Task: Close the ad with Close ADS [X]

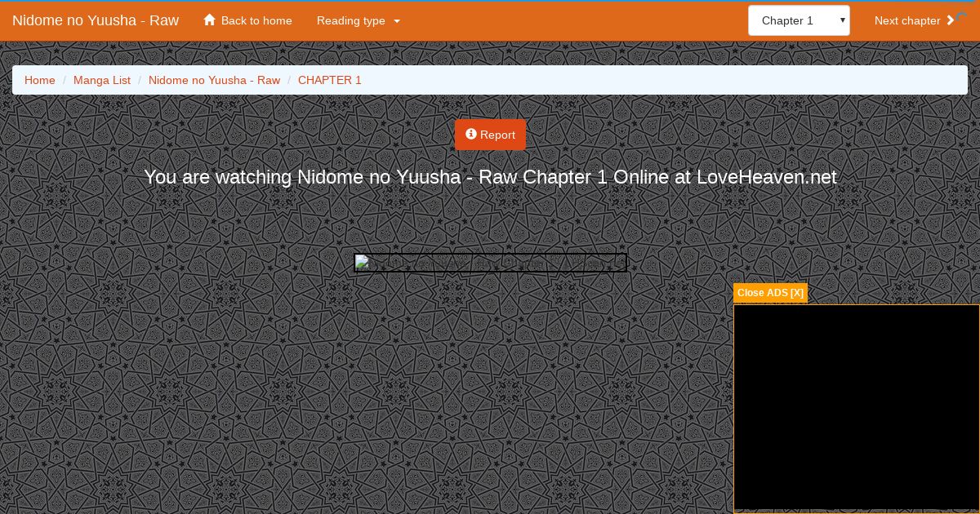Action: [x=770, y=293]
